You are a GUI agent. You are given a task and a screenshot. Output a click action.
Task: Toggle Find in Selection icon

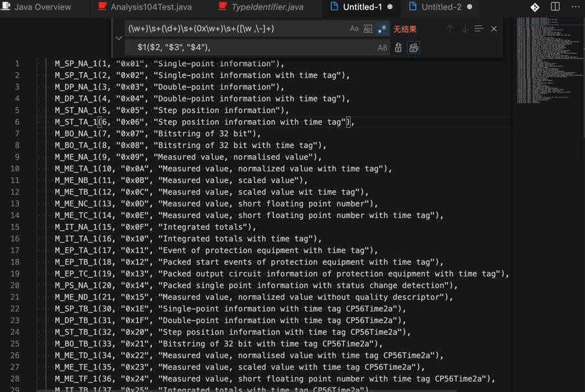click(x=479, y=29)
